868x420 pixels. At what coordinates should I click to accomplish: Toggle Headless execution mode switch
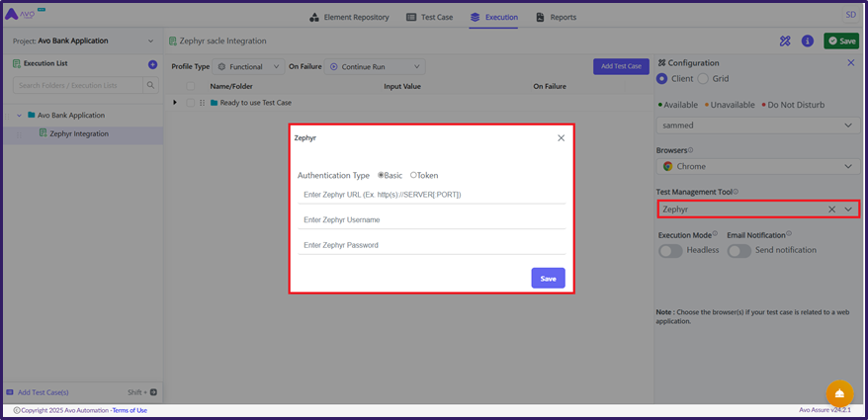670,251
